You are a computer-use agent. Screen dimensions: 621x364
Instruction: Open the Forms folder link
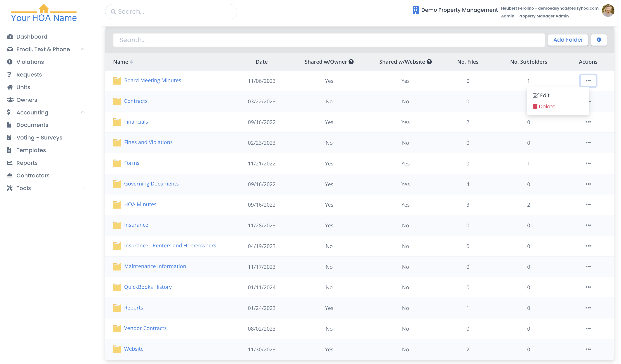coord(131,163)
